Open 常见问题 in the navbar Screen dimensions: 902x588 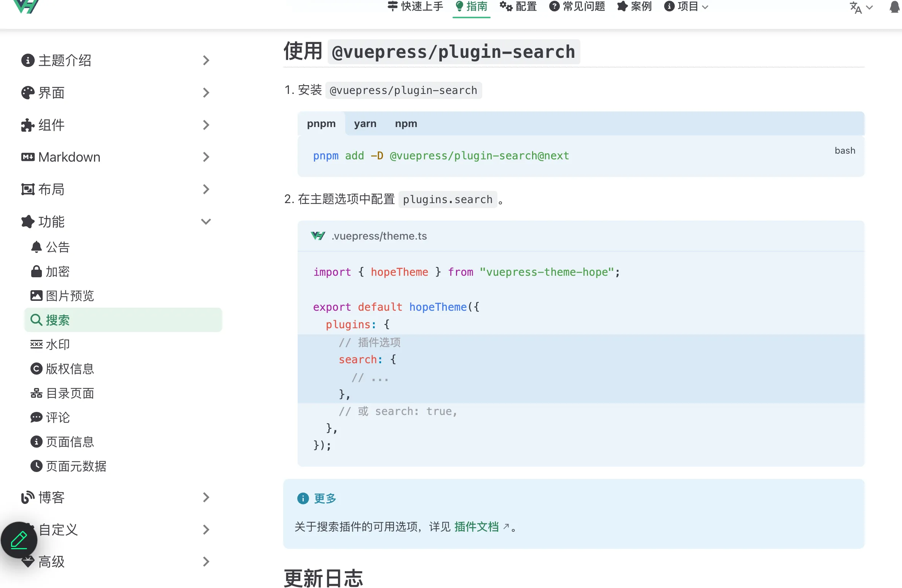[x=577, y=6]
